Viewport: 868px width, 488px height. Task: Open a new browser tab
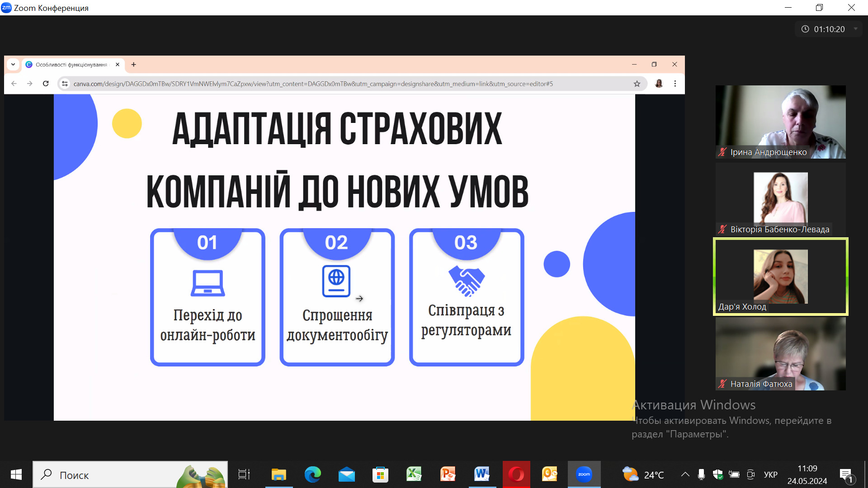pos(134,65)
